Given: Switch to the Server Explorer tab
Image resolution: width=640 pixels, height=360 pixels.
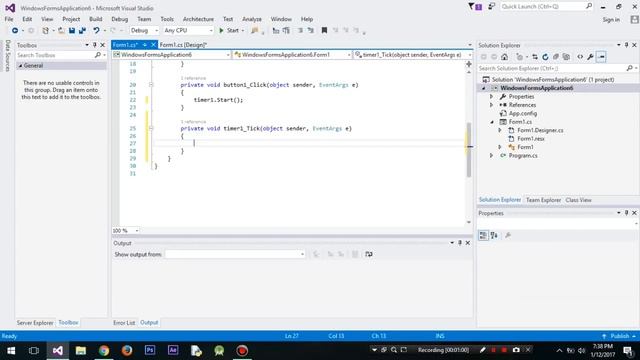Looking at the screenshot, I should [35, 322].
